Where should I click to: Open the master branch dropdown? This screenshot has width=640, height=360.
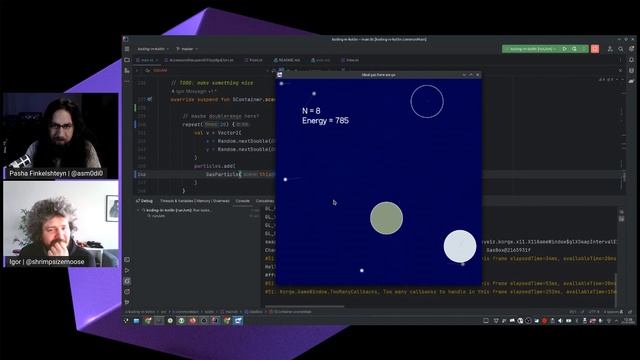click(187, 49)
